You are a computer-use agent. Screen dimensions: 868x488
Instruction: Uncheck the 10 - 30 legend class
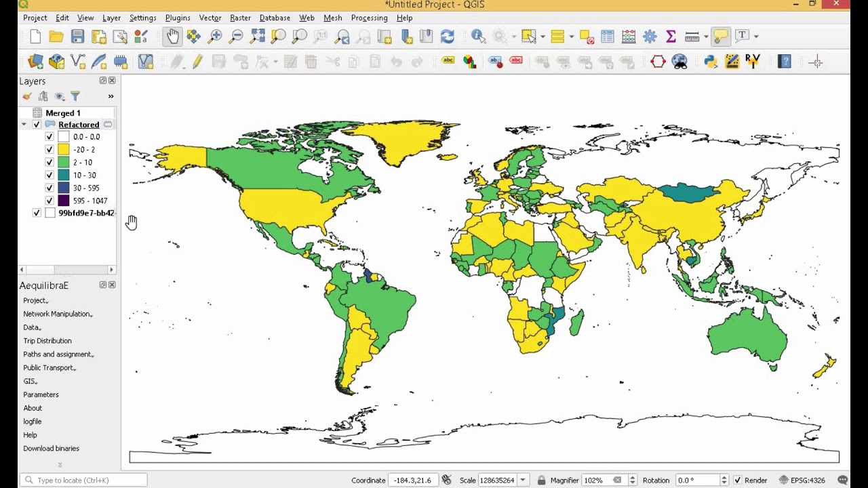50,175
